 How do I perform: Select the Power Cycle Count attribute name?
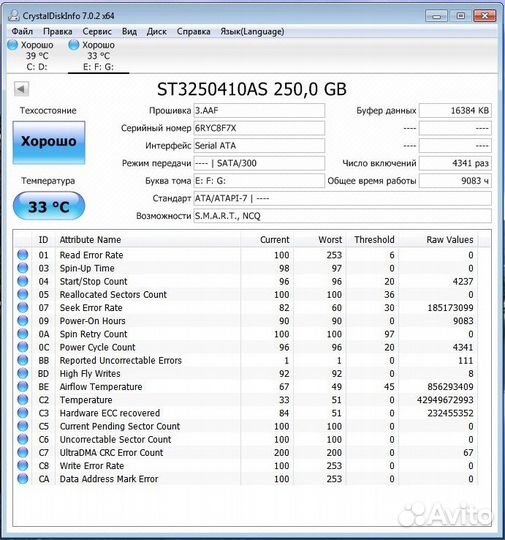point(97,347)
